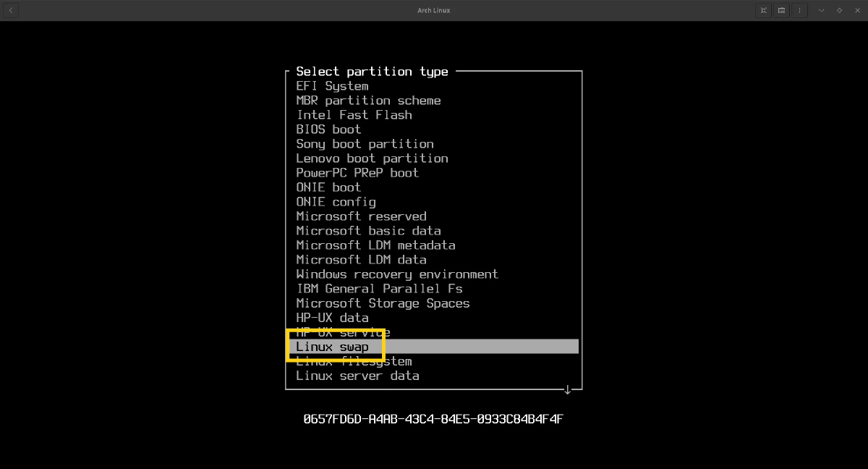Choose Linux filesystem partition type

click(354, 361)
